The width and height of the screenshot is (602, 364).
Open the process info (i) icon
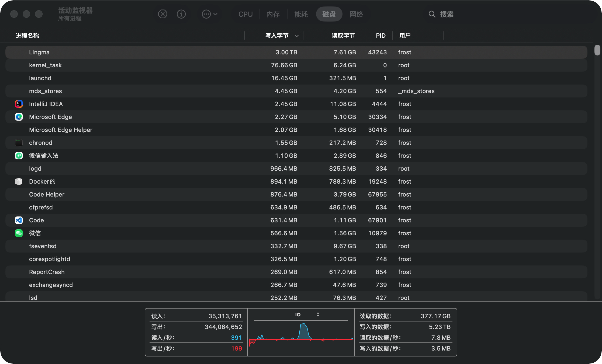tap(181, 14)
